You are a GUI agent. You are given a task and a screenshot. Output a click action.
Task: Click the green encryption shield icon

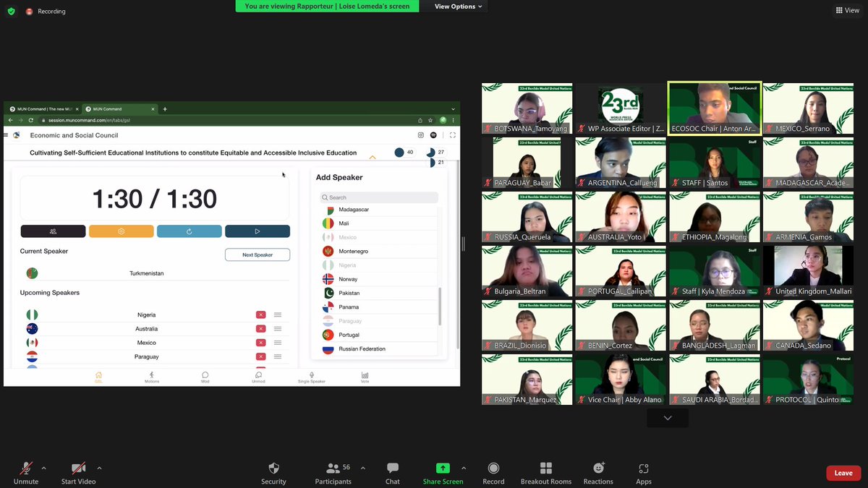(x=11, y=12)
